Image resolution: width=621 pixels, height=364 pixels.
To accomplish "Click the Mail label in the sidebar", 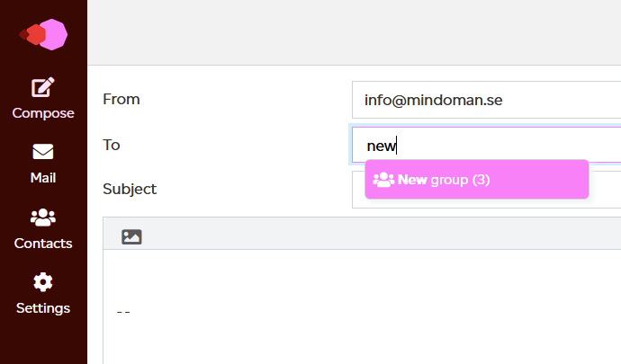I will click(x=43, y=178).
